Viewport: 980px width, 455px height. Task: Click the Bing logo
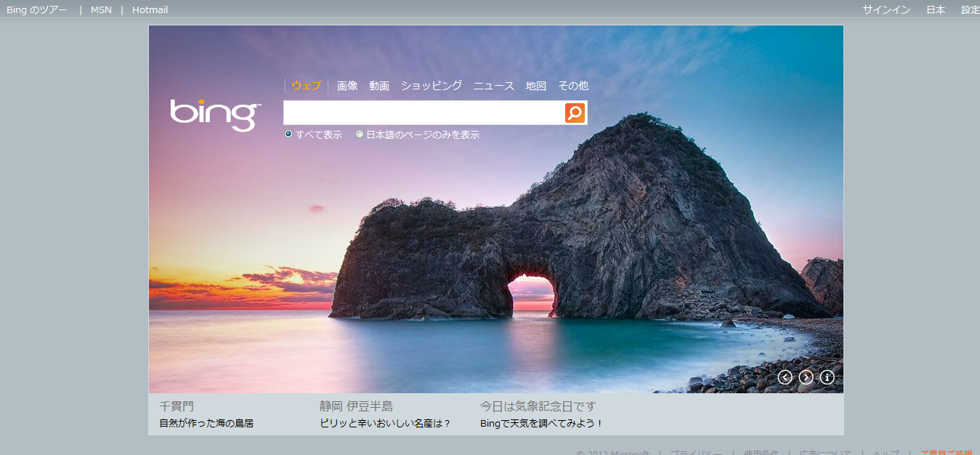pos(215,115)
